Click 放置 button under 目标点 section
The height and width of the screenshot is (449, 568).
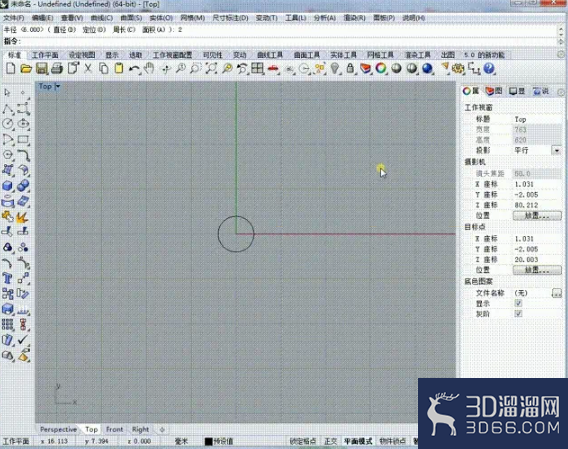click(x=537, y=270)
